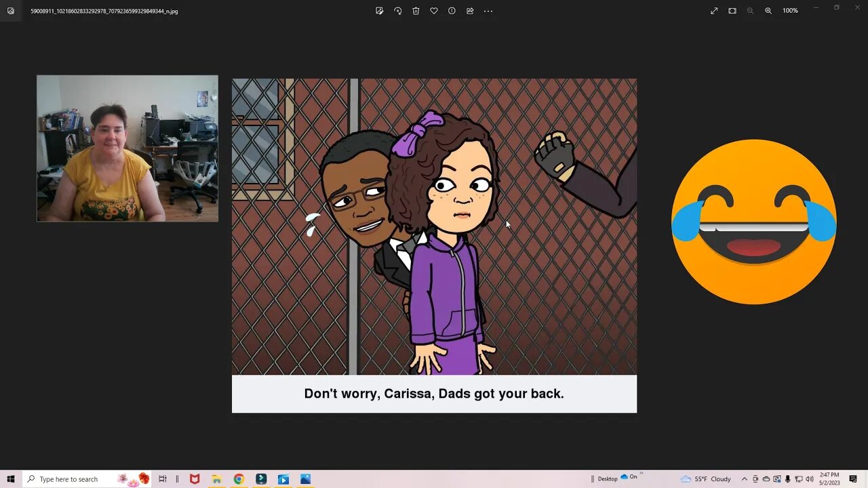Image resolution: width=868 pixels, height=488 pixels.
Task: Open the volume speaker tray icon
Action: click(810, 479)
